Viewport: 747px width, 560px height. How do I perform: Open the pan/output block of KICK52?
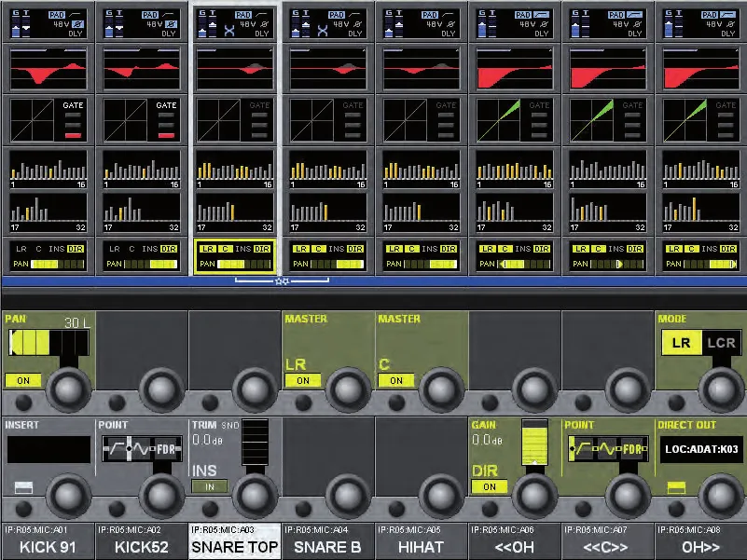142,256
